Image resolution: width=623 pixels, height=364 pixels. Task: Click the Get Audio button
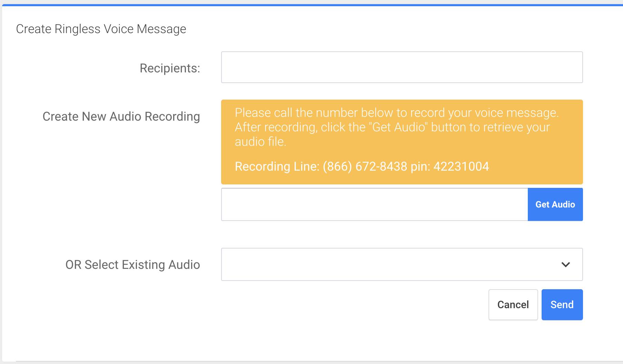pos(555,204)
